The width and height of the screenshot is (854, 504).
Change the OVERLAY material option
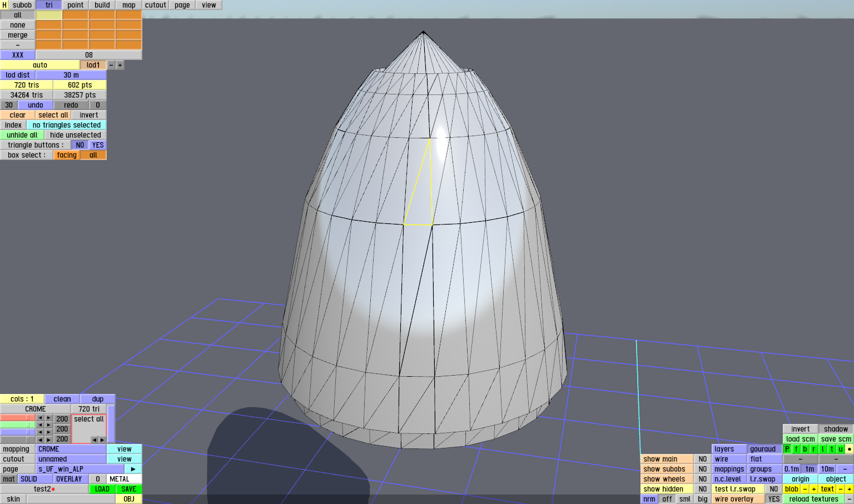71,479
